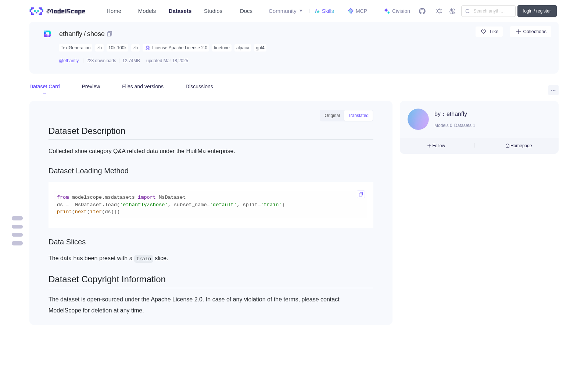588x368 pixels.
Task: Click the dataset avatar icon beside ethanfly
Action: pyautogui.click(x=47, y=34)
